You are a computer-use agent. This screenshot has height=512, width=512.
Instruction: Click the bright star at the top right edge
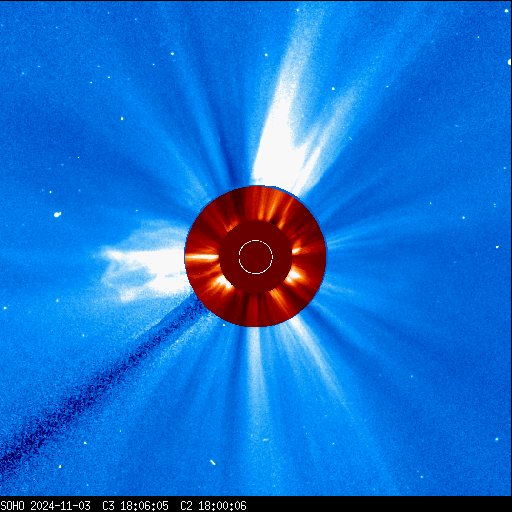click(509, 62)
